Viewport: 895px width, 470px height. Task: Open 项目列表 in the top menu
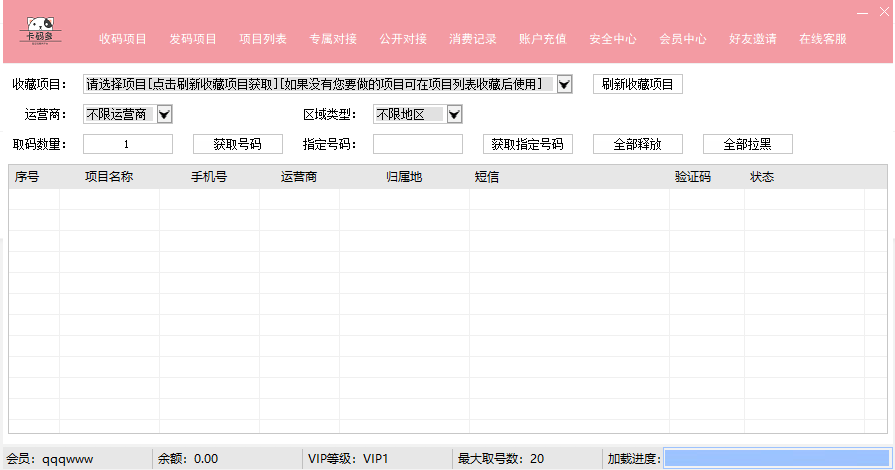pyautogui.click(x=263, y=39)
